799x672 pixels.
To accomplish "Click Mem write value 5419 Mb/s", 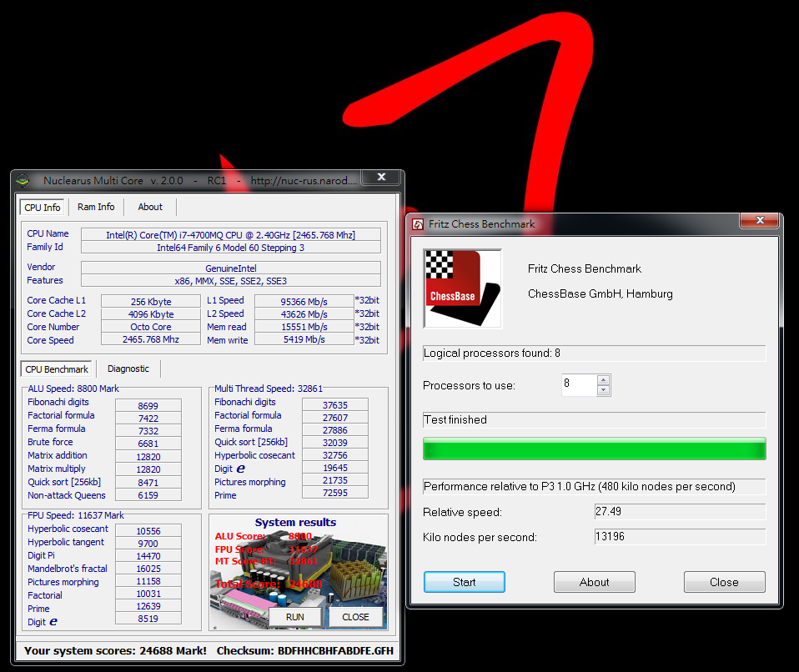I will [304, 339].
